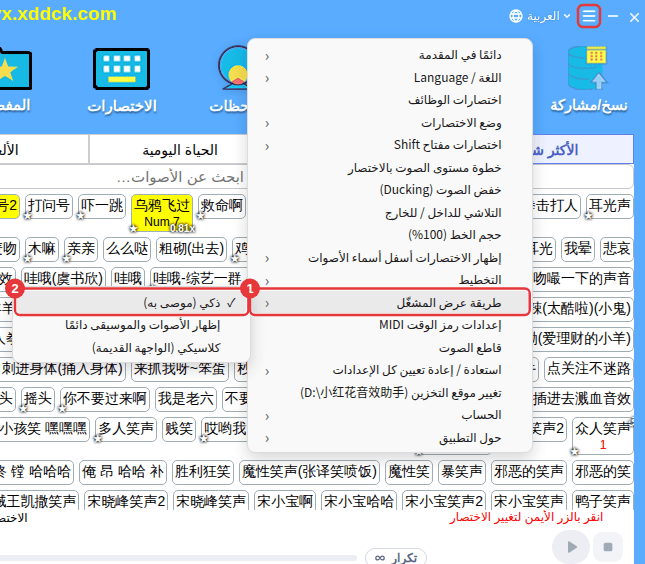Click the stop playback button
Screen dimensions: 645x564
click(608, 547)
